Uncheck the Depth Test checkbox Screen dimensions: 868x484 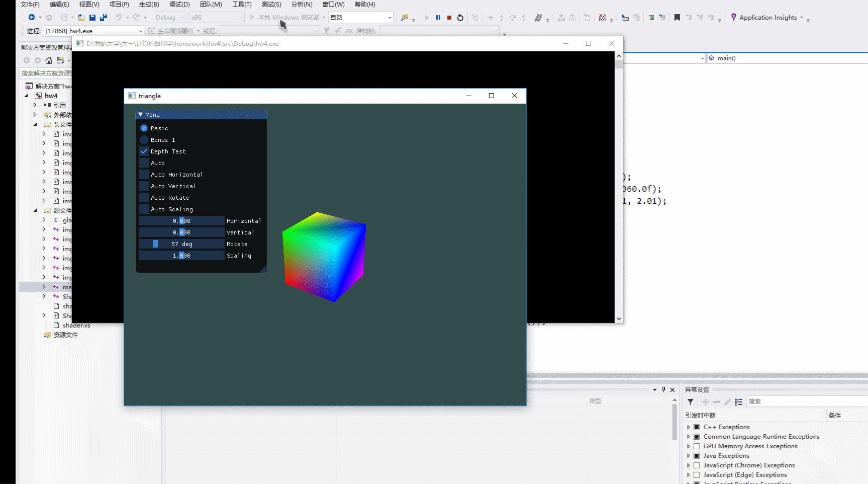pos(144,151)
